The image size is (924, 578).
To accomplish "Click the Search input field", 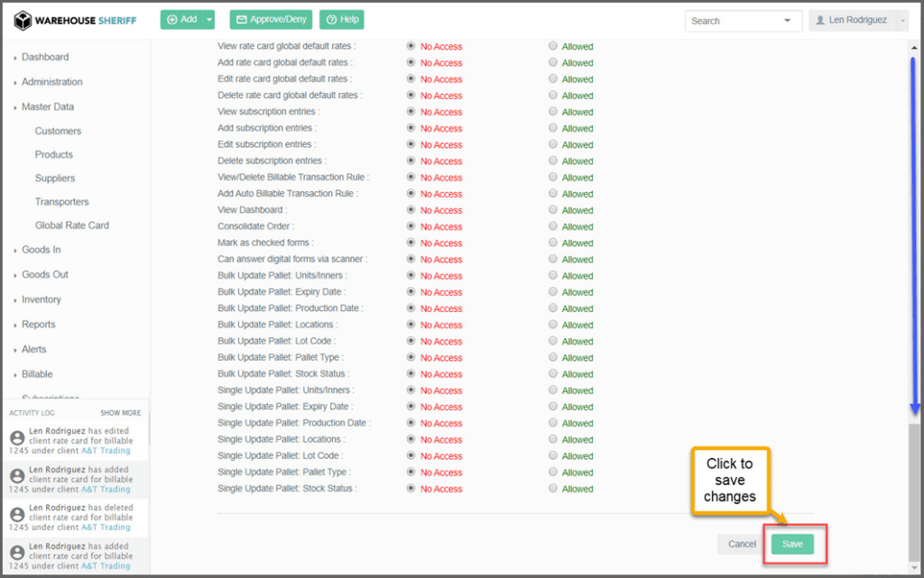I will pos(733,20).
